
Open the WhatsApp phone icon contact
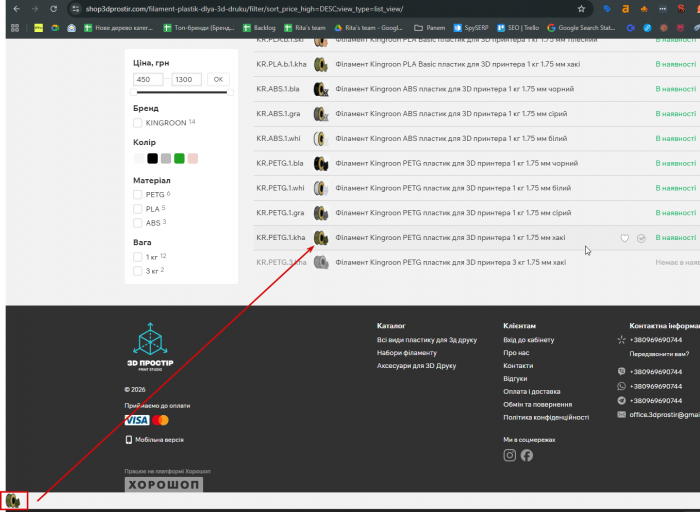pos(621,387)
